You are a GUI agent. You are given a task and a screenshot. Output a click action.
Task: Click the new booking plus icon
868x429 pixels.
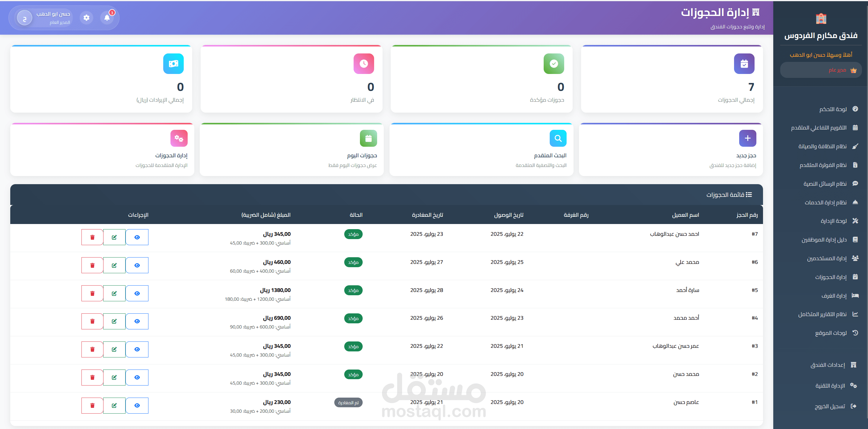[747, 138]
